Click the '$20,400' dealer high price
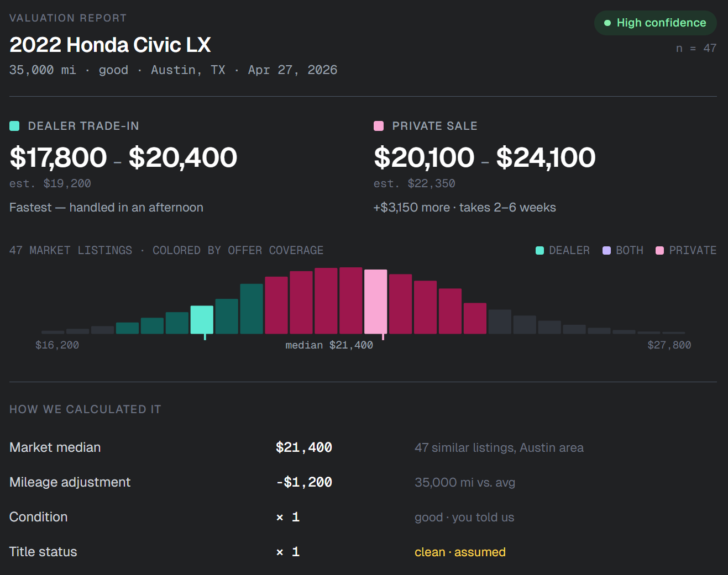 tap(183, 157)
